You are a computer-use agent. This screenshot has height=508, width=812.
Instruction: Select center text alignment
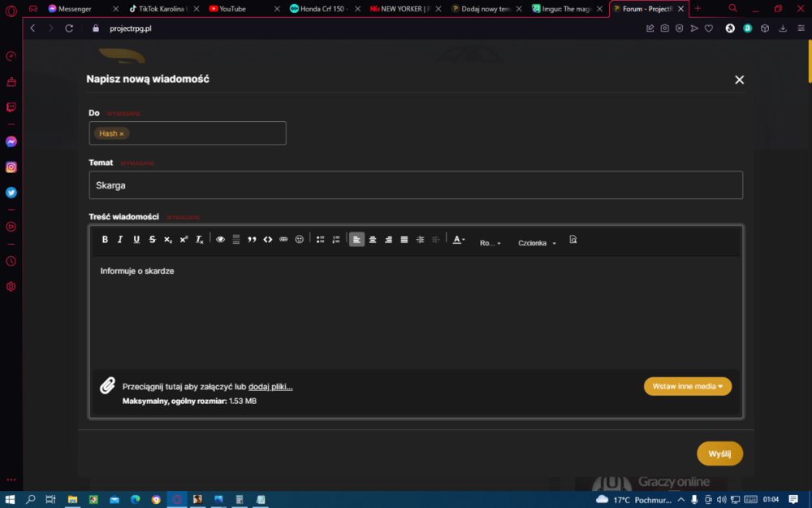click(373, 240)
